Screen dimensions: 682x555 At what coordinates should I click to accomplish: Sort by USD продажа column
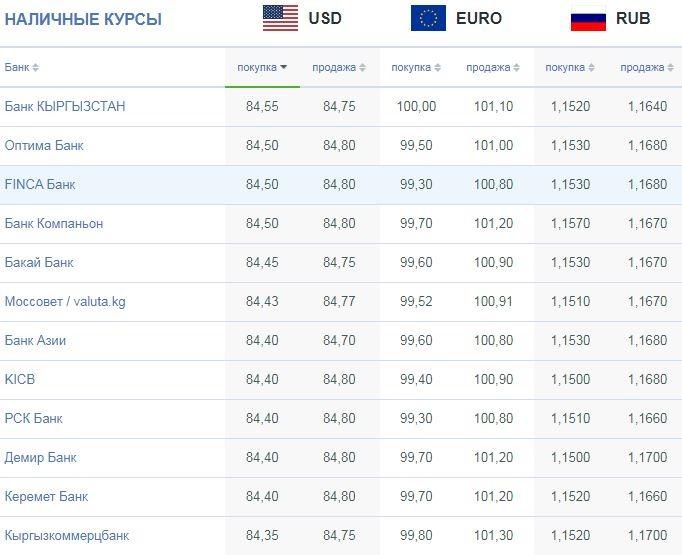[x=339, y=67]
